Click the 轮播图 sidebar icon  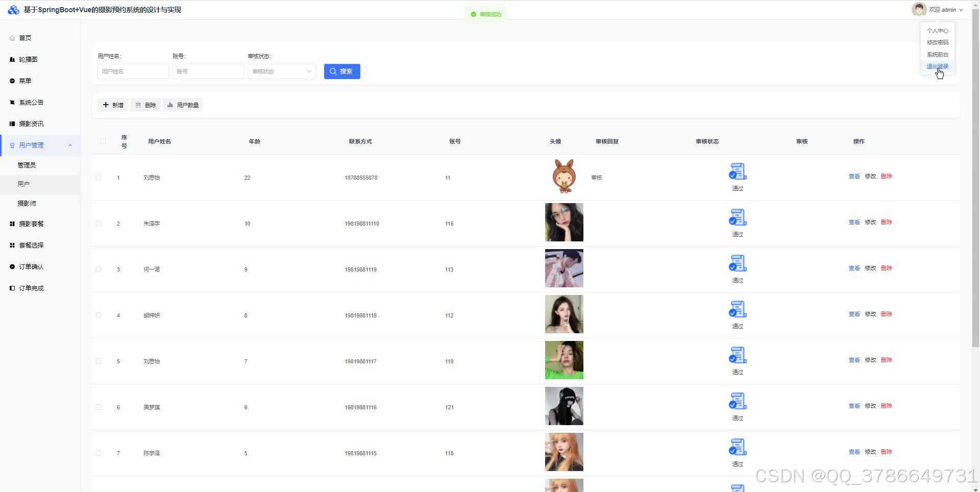[x=12, y=60]
